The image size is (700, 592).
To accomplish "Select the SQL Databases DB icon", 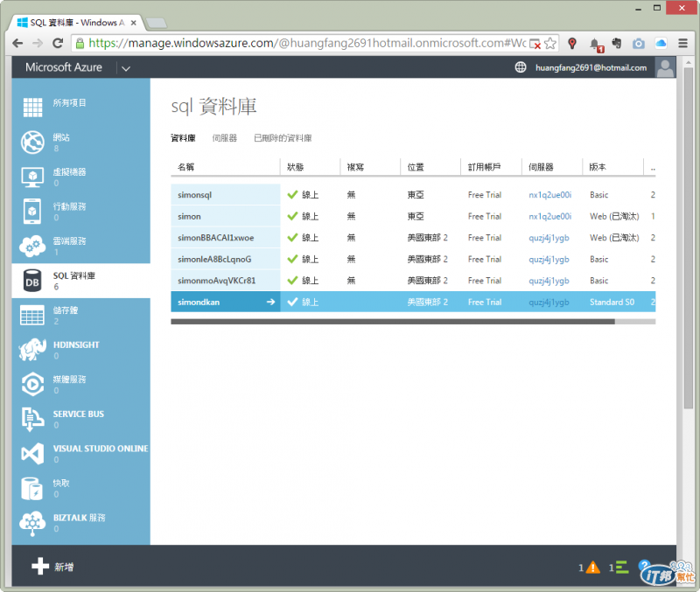I will click(32, 281).
